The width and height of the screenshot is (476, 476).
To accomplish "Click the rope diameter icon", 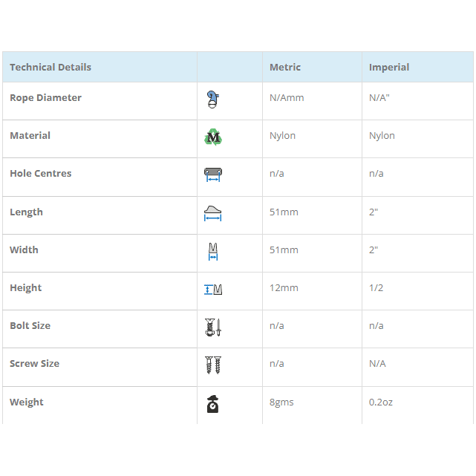I will coord(213,99).
